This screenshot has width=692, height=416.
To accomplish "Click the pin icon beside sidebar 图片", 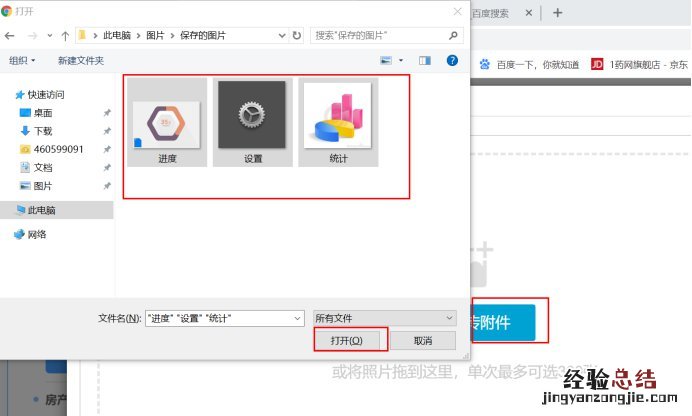I will [x=107, y=186].
